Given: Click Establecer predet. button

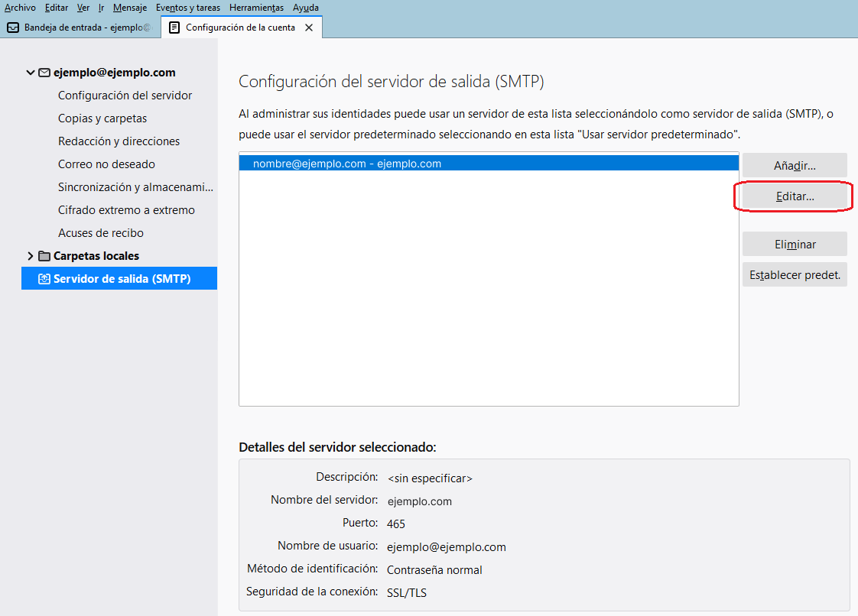Looking at the screenshot, I should point(795,275).
